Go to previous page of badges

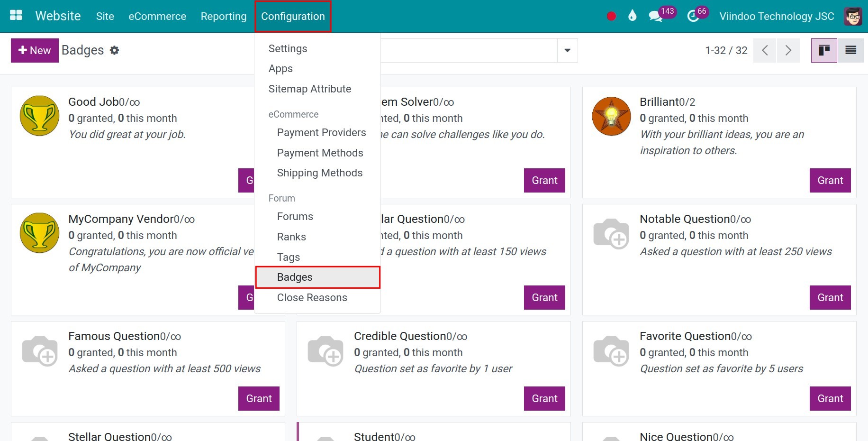[765, 50]
